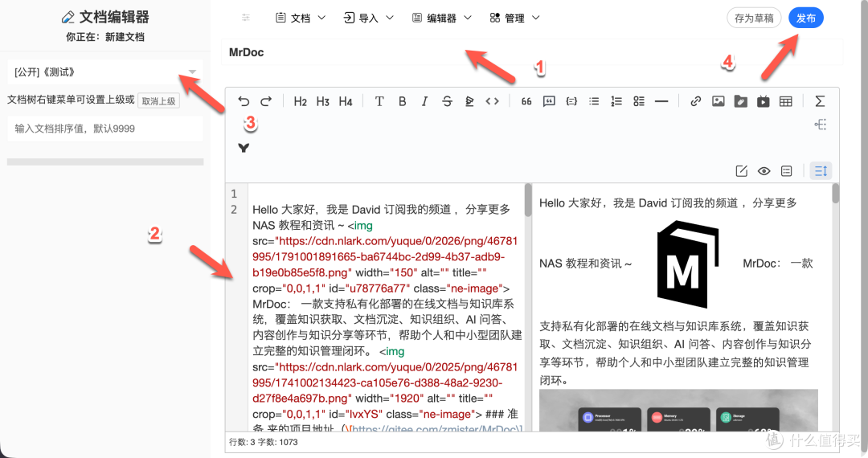Viewport: 868px width, 458px height.
Task: Open the 管理 menu
Action: click(514, 18)
